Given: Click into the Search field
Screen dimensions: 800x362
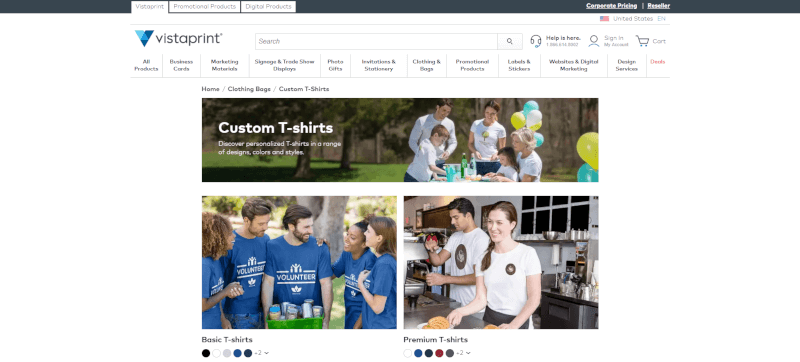Looking at the screenshot, I should tap(377, 41).
